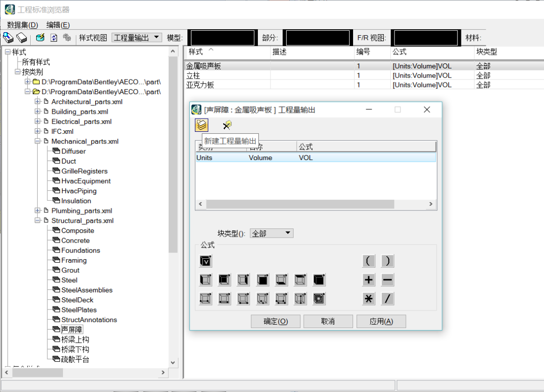Click the New Quantity Output (新建工程量输出) icon

201,125
